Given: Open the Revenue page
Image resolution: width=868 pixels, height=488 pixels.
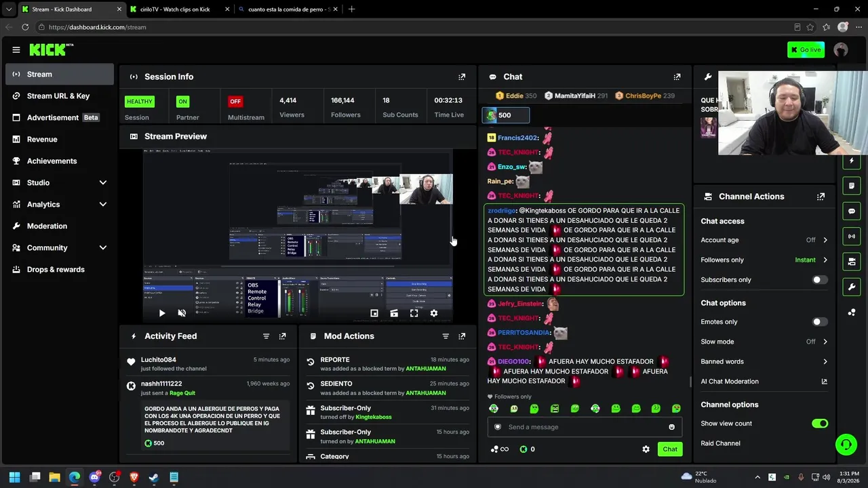Looking at the screenshot, I should point(60,139).
